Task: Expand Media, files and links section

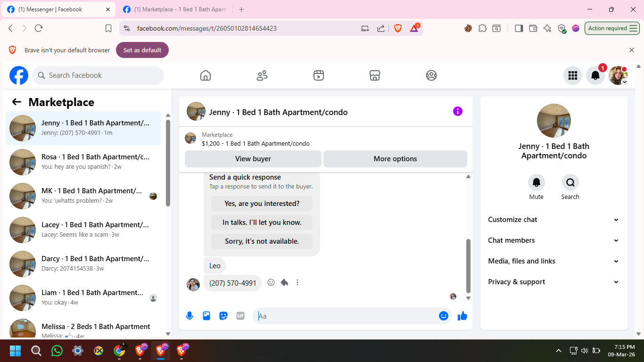Action: coord(554,261)
